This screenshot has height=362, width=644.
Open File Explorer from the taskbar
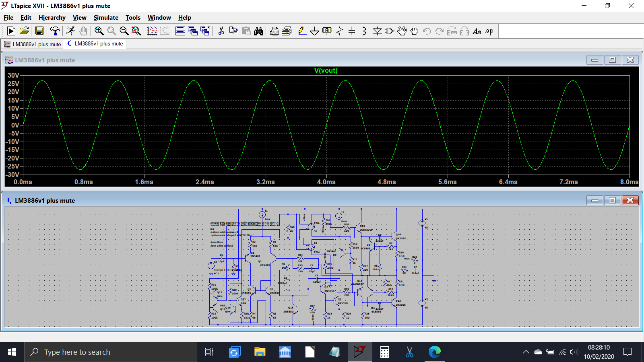260,352
